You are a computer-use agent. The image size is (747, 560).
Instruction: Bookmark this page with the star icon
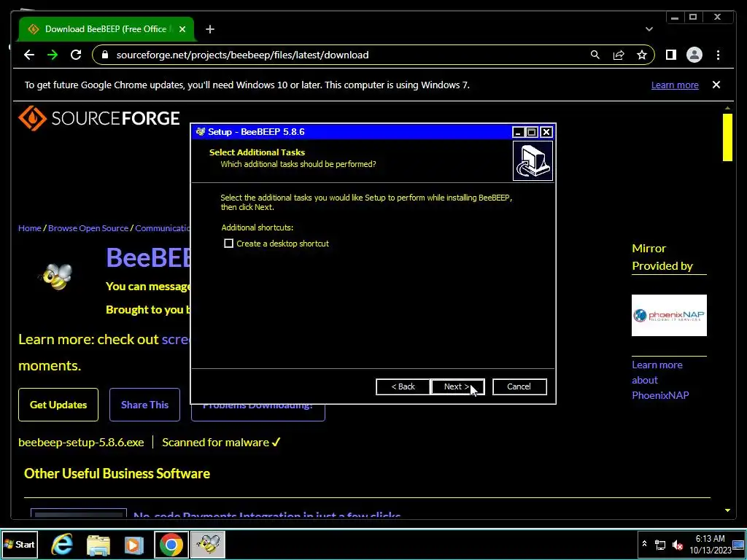point(642,55)
